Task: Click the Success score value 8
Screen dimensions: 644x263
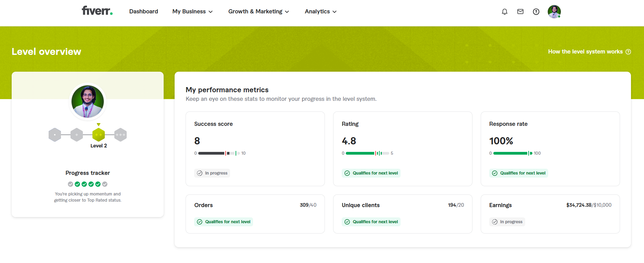Action: click(x=197, y=141)
